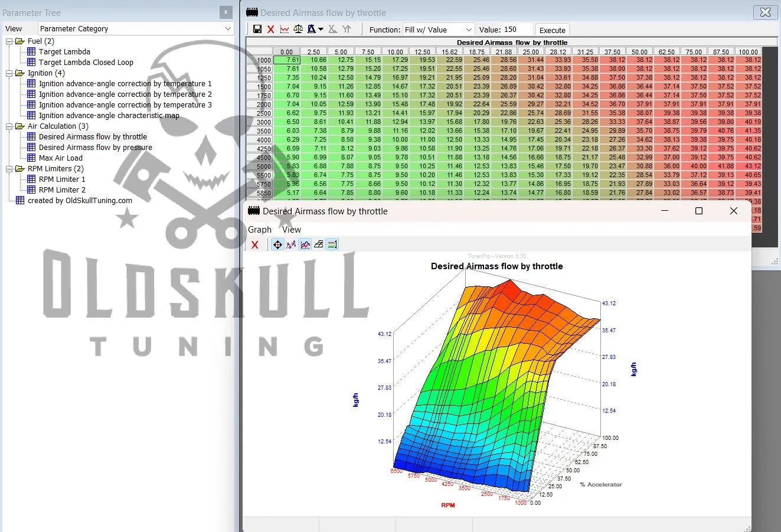Click the Execute button
781x532 pixels.
[x=553, y=30]
